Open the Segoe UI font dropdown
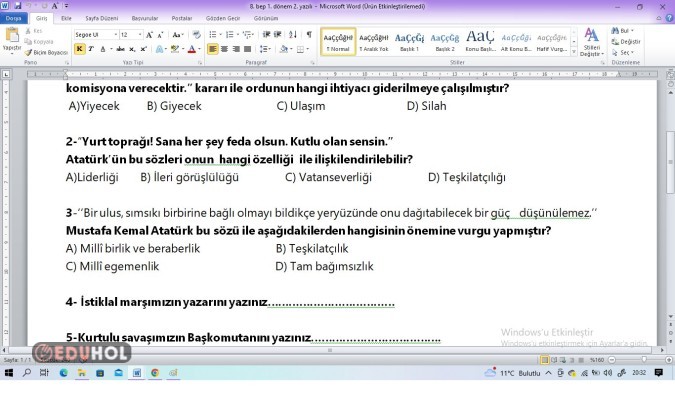 click(96, 34)
